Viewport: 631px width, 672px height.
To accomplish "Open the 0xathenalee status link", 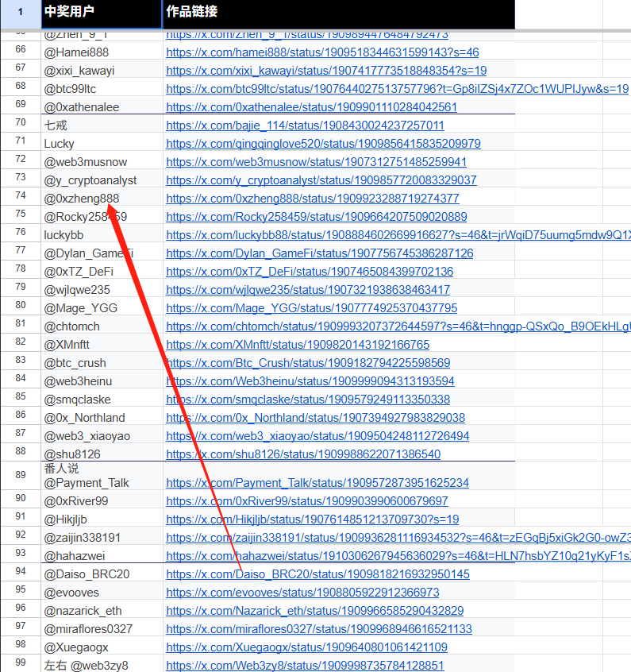I will (x=311, y=107).
